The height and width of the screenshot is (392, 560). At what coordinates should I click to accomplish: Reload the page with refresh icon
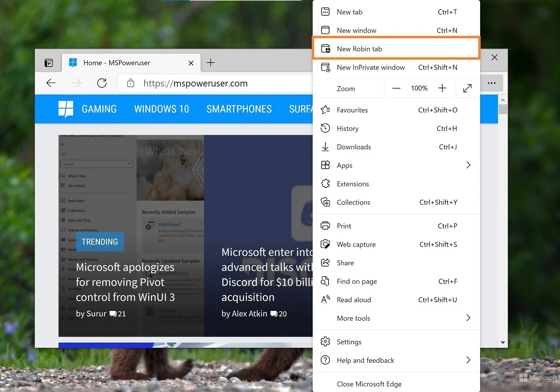102,83
